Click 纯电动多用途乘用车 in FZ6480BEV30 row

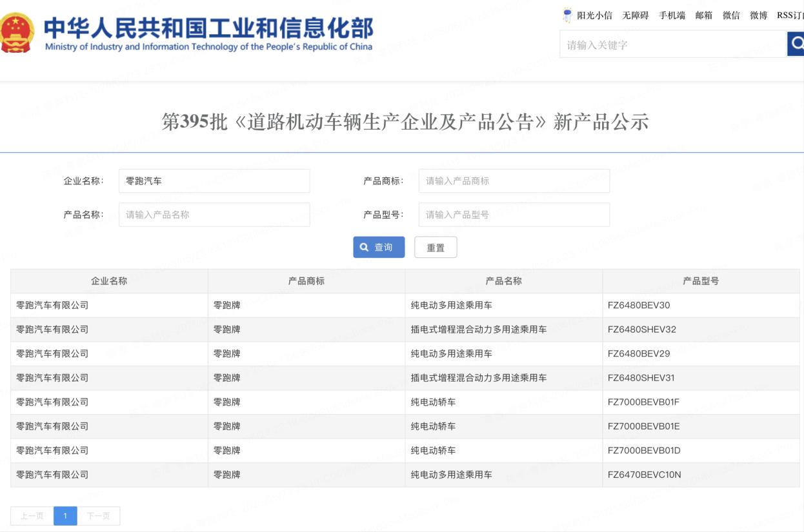pyautogui.click(x=452, y=305)
